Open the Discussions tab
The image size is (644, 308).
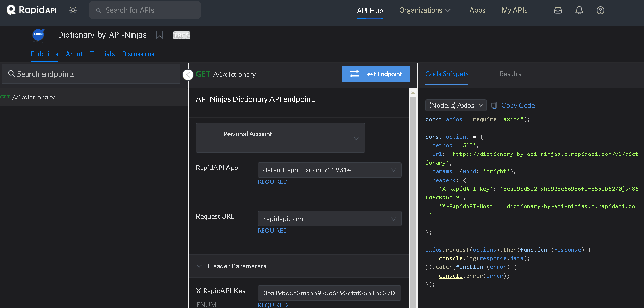pos(138,54)
